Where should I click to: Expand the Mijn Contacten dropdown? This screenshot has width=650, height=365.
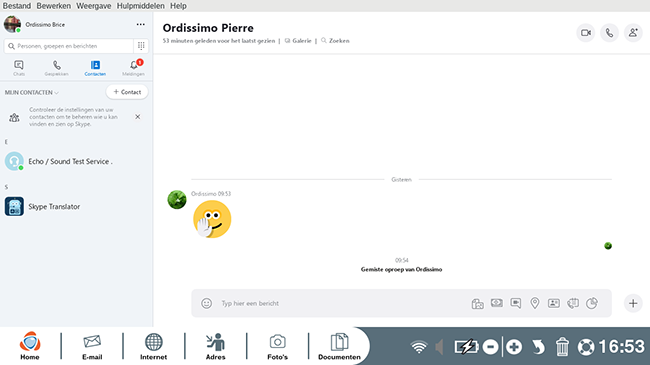pos(32,92)
